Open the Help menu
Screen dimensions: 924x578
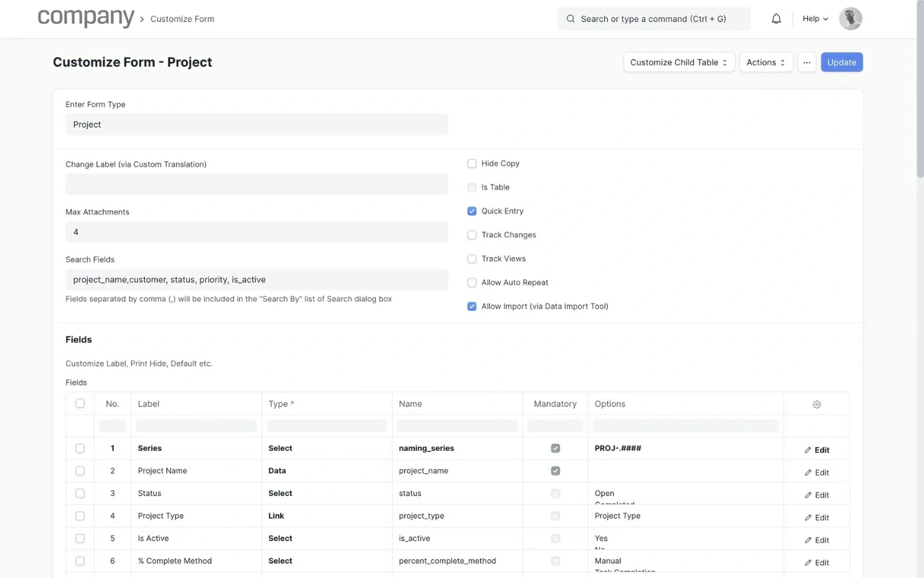(x=815, y=19)
